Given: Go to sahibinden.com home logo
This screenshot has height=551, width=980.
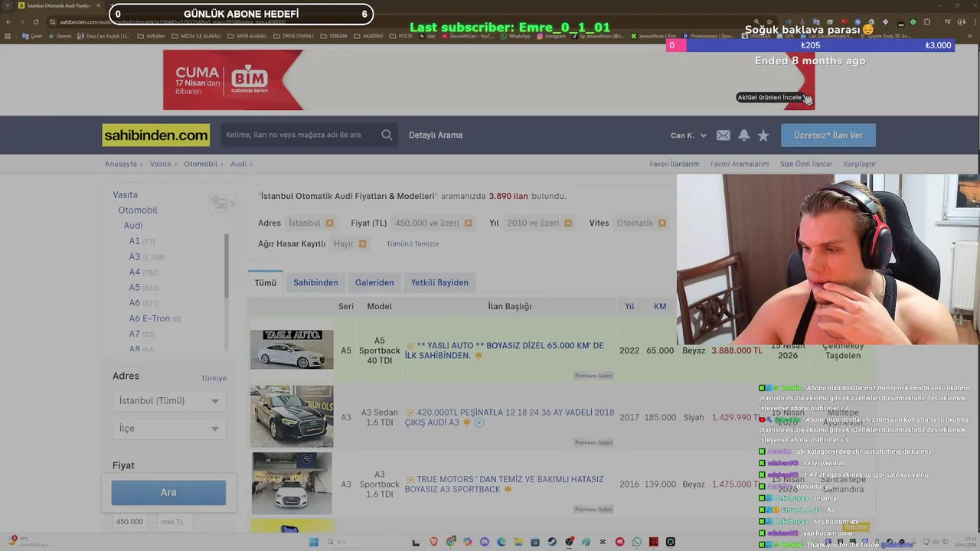Looking at the screenshot, I should click(156, 135).
